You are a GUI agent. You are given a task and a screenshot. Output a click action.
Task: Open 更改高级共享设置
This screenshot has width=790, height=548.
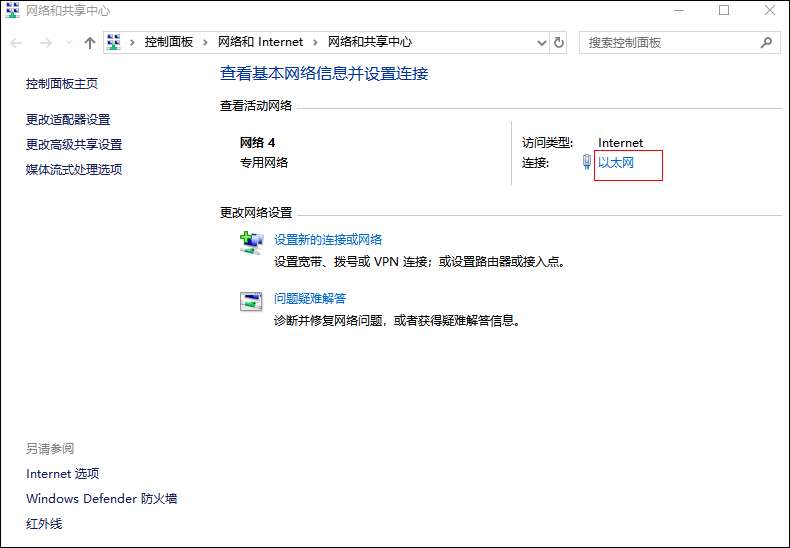point(74,145)
